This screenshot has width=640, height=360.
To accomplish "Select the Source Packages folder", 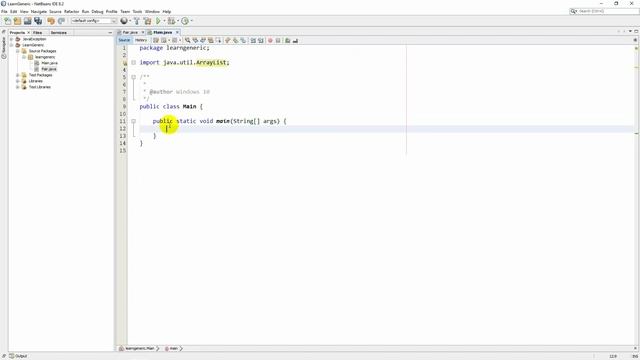I will tap(42, 51).
